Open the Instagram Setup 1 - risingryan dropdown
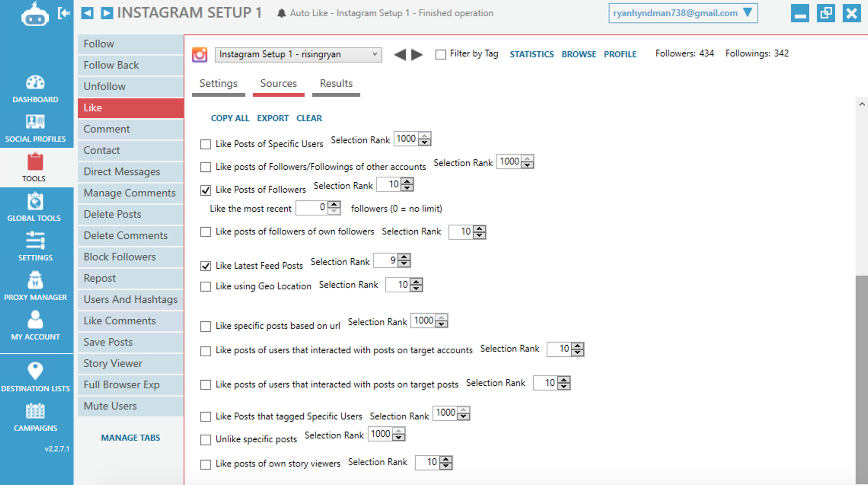The image size is (868, 485). coord(298,54)
